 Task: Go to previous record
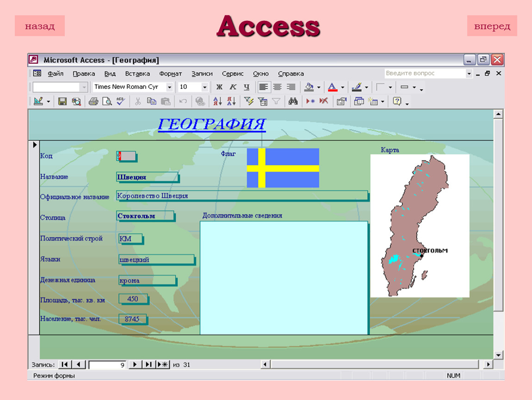(79, 364)
